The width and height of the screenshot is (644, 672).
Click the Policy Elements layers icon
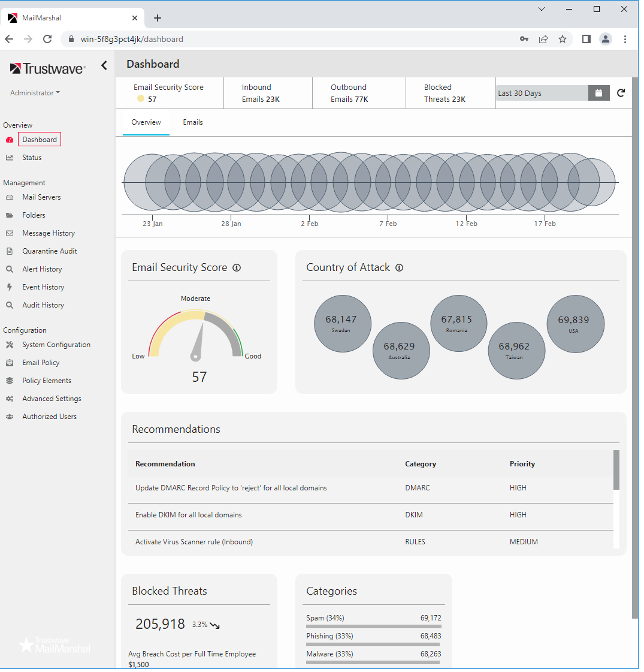pos(10,381)
